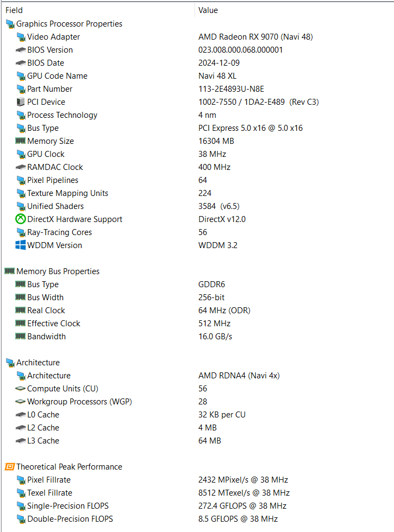The image size is (394, 532).
Task: Select AMD RDNA4 (Navi 4x) value
Action: [239, 376]
